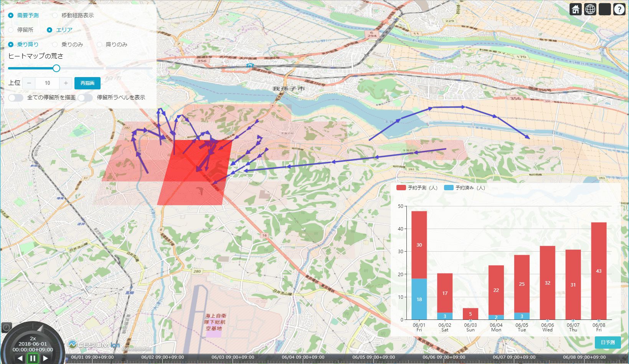The height and width of the screenshot is (364, 629).
Task: Open the help question mark icon
Action: coord(619,8)
